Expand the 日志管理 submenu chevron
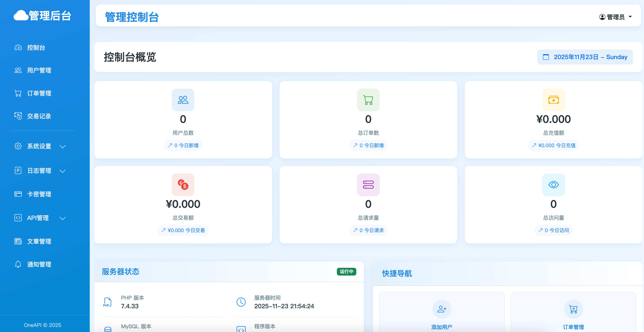644x332 pixels. tap(63, 171)
